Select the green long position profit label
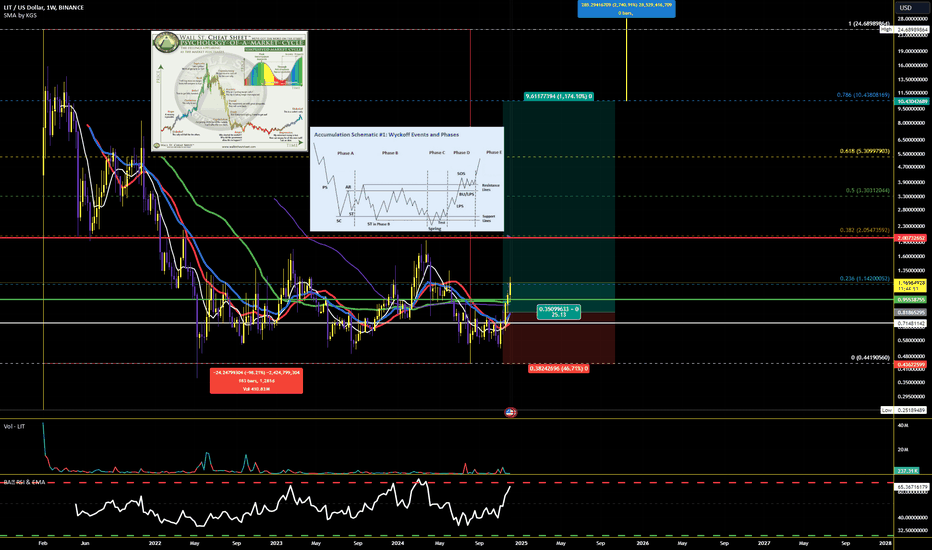Image resolution: width=932 pixels, height=550 pixels. (x=559, y=96)
